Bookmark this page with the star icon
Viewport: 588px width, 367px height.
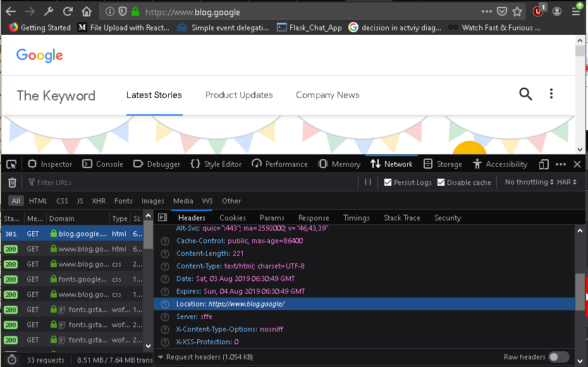pos(517,11)
